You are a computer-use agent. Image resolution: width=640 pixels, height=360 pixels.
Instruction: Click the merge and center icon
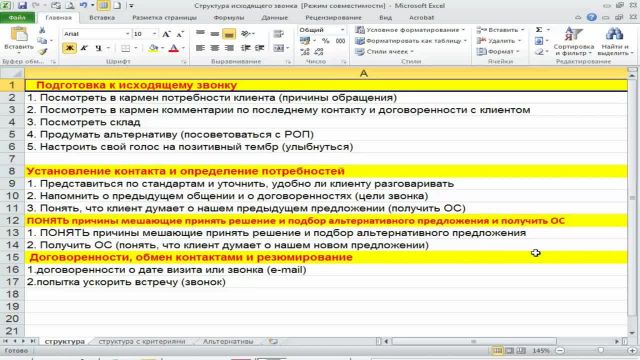click(x=279, y=48)
